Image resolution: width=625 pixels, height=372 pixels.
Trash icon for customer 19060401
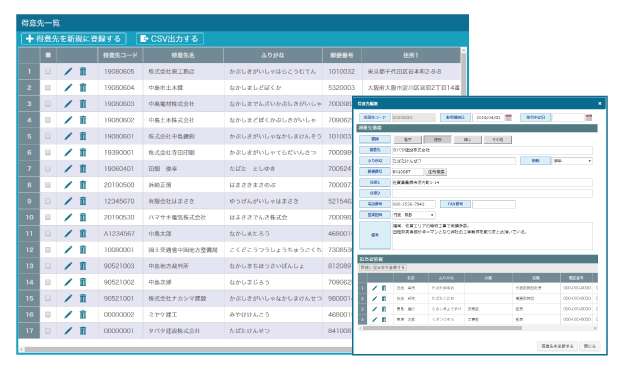pos(83,169)
